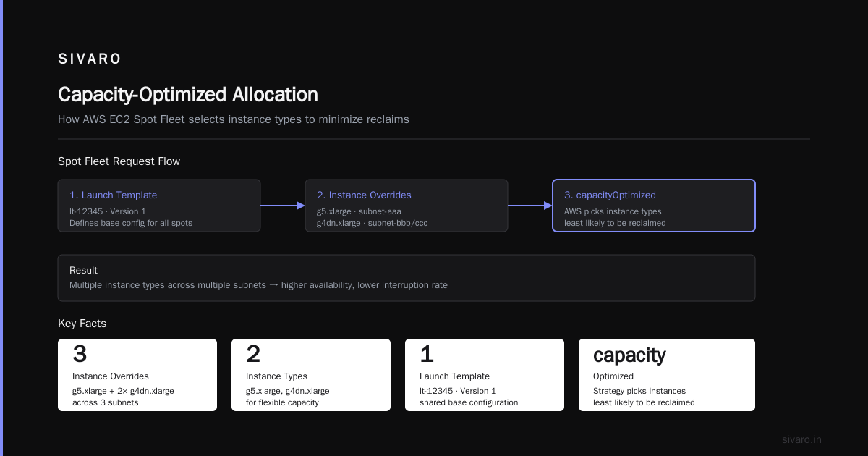Click "Launch Template" label under the number 1
The image size is (868, 456).
(x=454, y=376)
